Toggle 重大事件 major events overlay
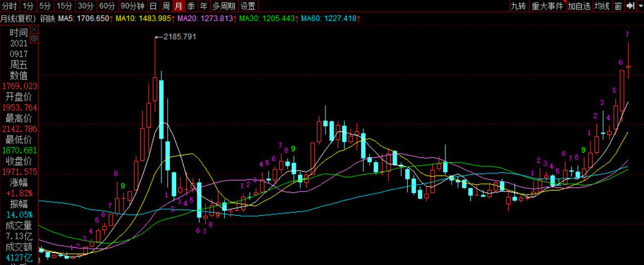644x265 pixels. point(547,6)
